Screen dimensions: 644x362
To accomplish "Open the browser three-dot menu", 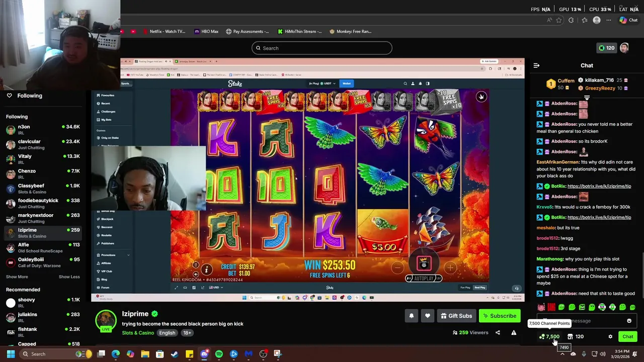I will click(x=609, y=20).
